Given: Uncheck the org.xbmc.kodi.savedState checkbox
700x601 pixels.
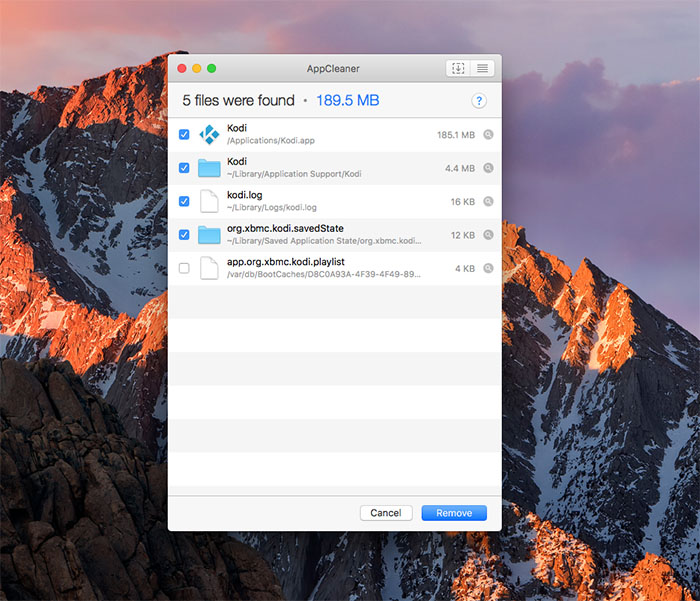Looking at the screenshot, I should click(184, 235).
